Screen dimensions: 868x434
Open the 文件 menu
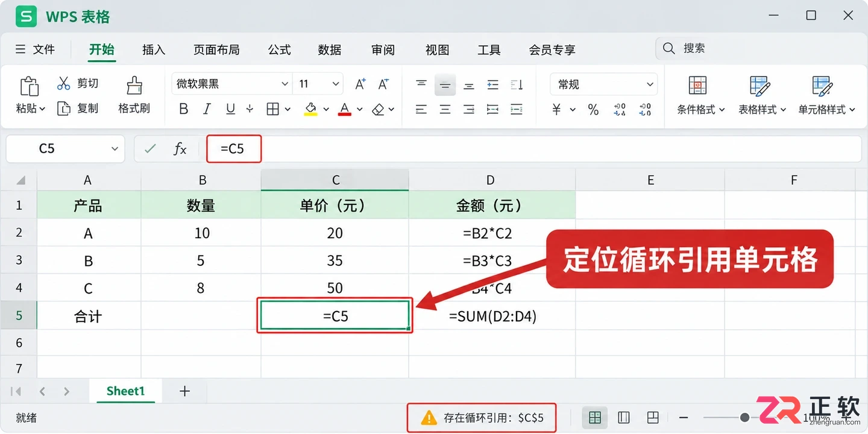click(35, 49)
